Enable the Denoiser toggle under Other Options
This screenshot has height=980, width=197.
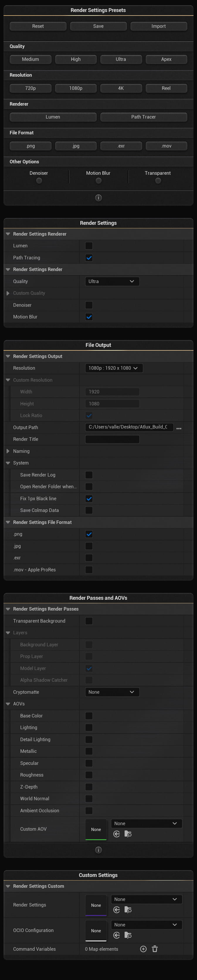[x=39, y=181]
